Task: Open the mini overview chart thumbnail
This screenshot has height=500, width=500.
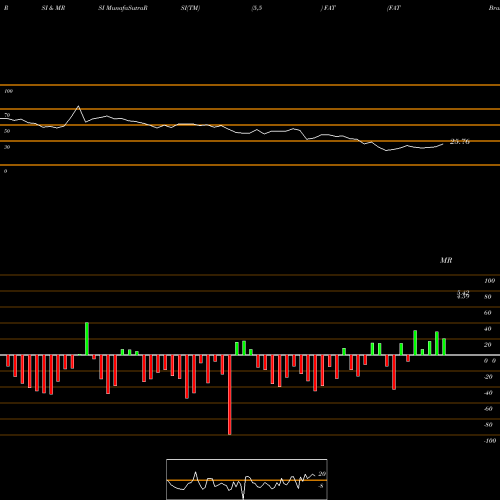Action: point(247,479)
